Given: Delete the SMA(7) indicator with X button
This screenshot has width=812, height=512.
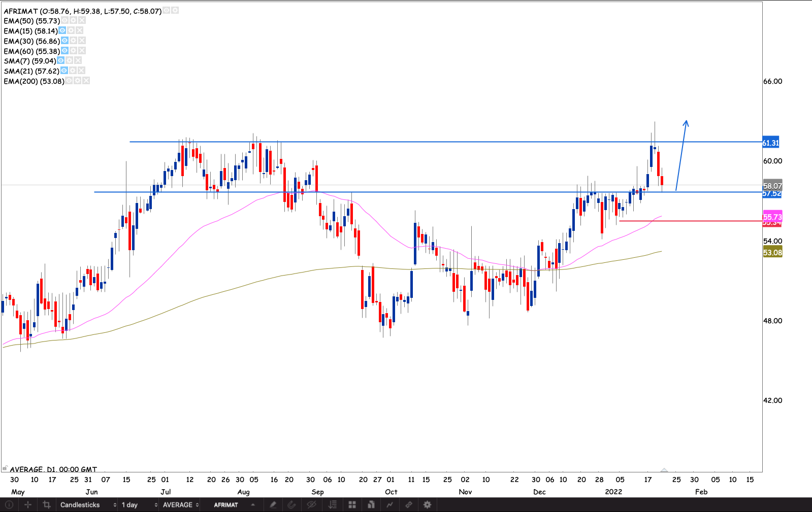Looking at the screenshot, I should pyautogui.click(x=78, y=61).
